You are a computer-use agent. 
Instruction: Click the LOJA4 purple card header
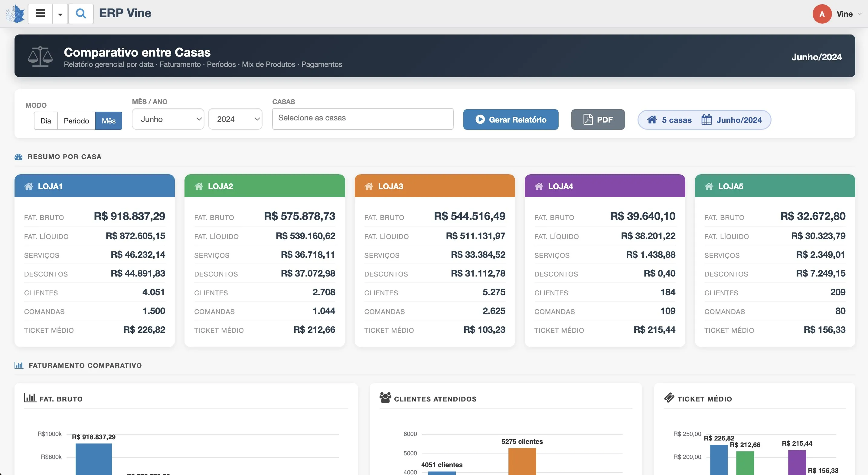(605, 186)
